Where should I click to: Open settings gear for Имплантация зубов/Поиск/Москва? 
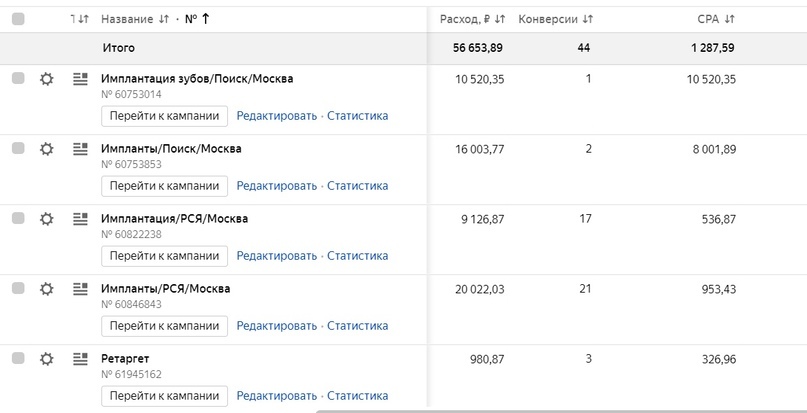(46, 79)
